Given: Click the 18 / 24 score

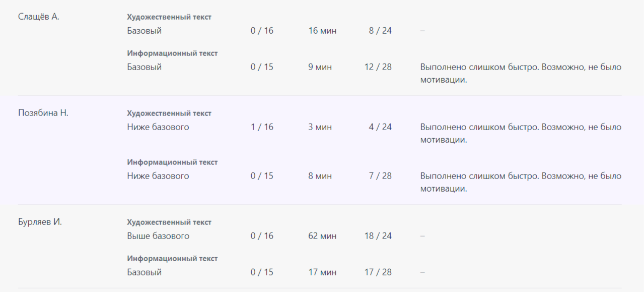Looking at the screenshot, I should coord(378,236).
